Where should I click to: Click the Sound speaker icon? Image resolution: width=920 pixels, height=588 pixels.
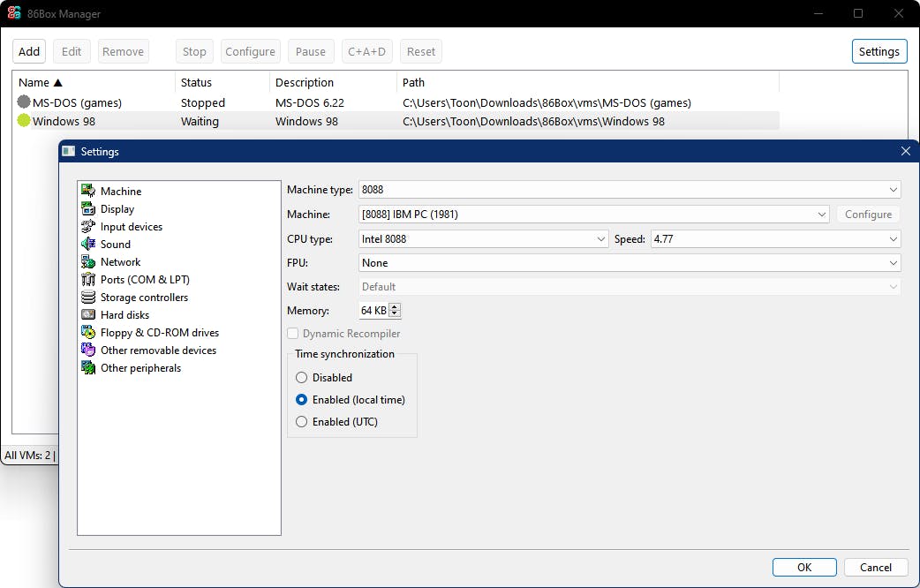(x=88, y=244)
